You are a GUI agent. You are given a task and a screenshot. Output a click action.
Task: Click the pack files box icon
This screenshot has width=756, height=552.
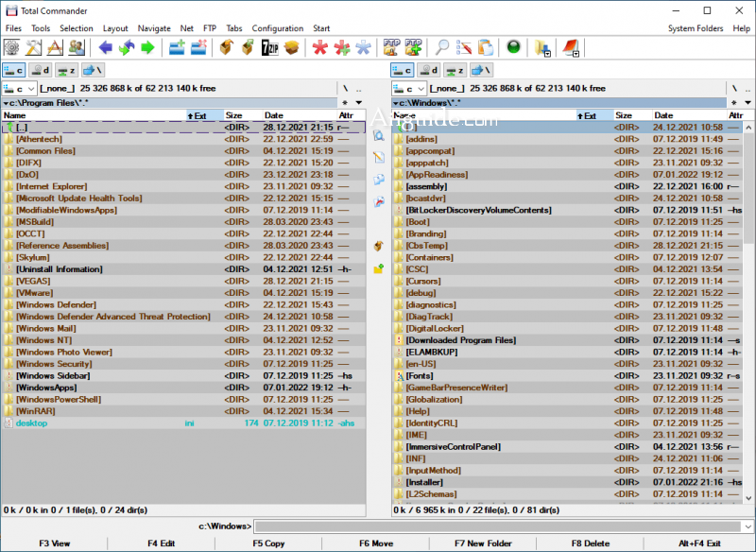coord(227,47)
